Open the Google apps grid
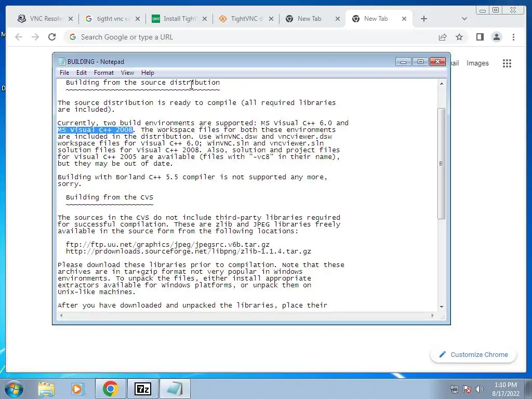Image resolution: width=532 pixels, height=399 pixels. 507,63
